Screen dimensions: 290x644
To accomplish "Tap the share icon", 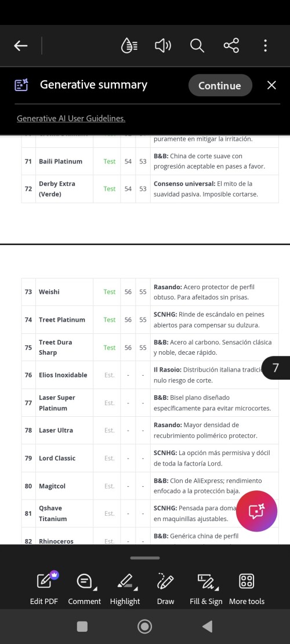I will pyautogui.click(x=231, y=46).
